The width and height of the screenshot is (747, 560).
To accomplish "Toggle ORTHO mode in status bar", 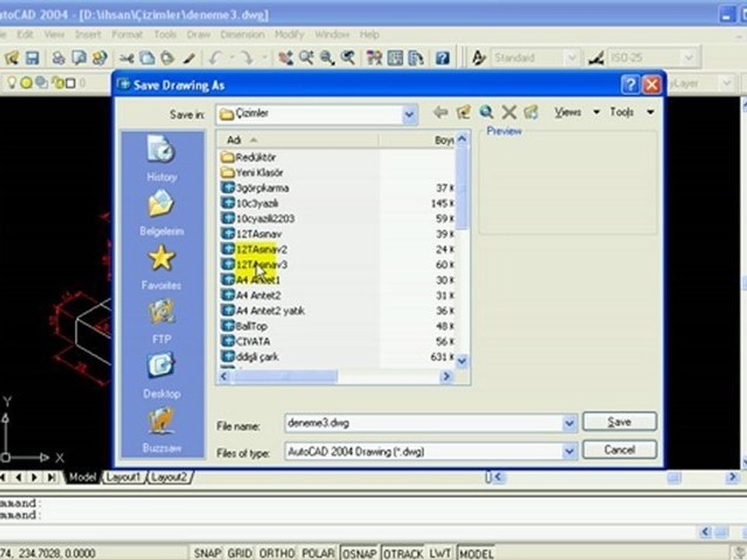I will point(277,553).
